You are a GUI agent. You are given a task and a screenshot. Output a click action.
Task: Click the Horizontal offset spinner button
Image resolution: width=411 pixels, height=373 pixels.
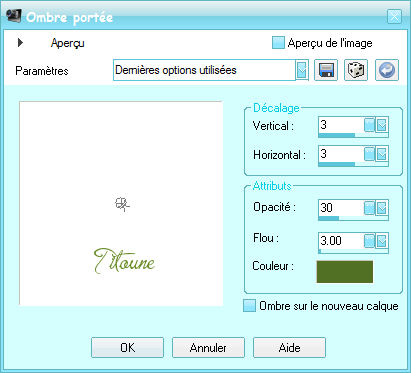(369, 154)
